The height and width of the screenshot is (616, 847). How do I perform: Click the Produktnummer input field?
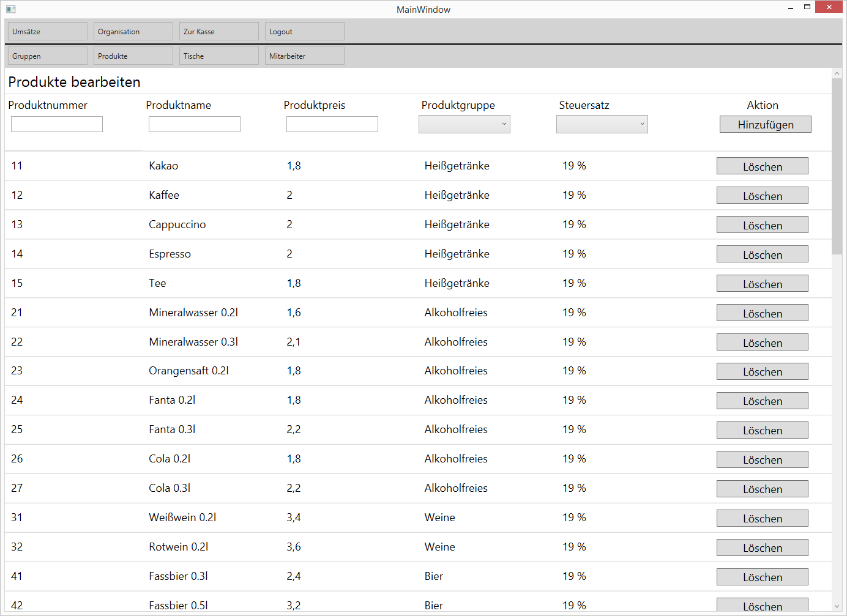pos(57,124)
